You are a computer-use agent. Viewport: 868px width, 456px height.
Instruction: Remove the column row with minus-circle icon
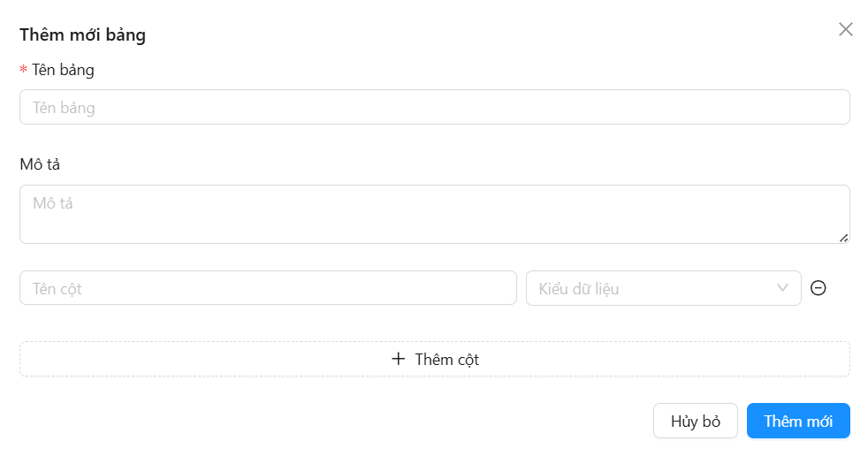click(x=819, y=288)
